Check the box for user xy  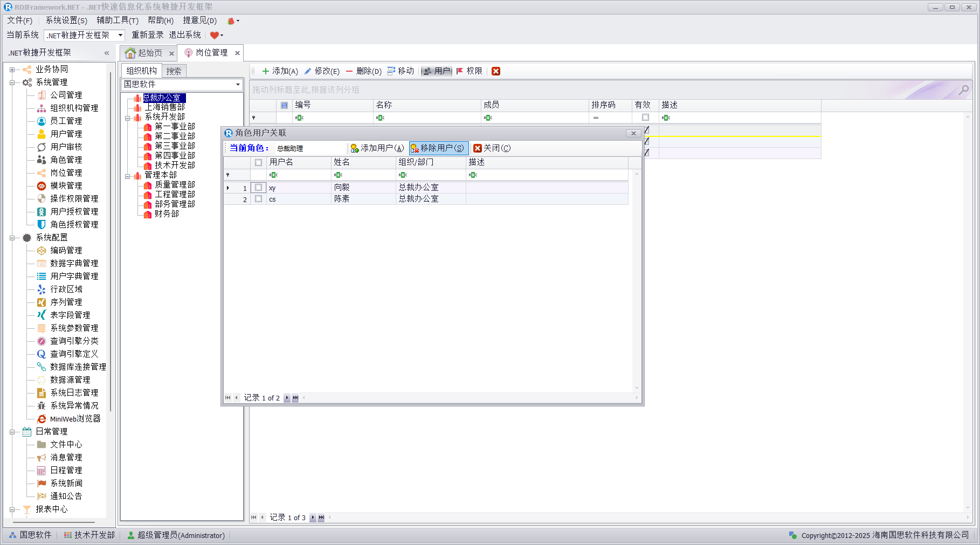pyautogui.click(x=259, y=188)
